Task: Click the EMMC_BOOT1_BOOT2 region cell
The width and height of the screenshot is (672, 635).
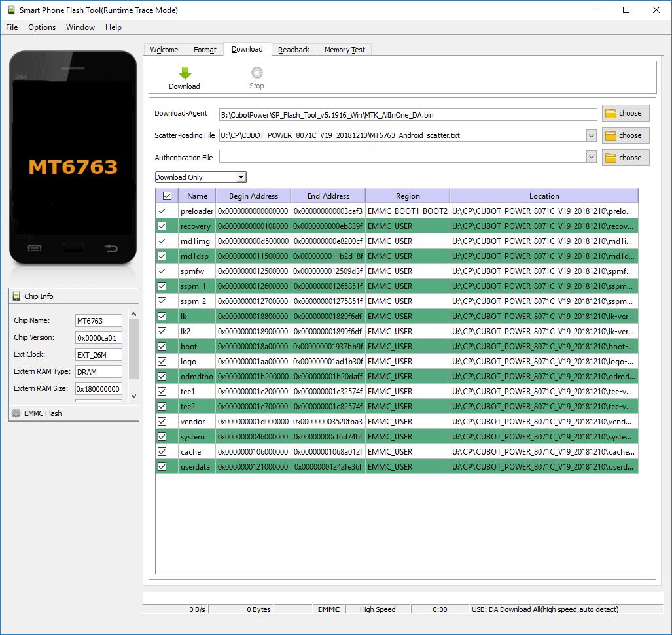Action: coord(408,211)
